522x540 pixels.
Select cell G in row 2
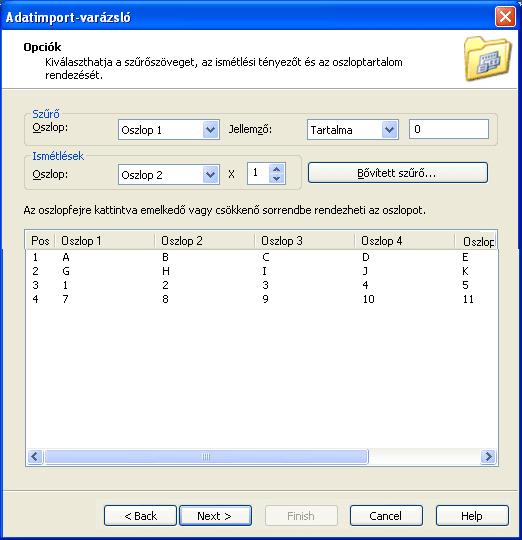tap(66, 271)
